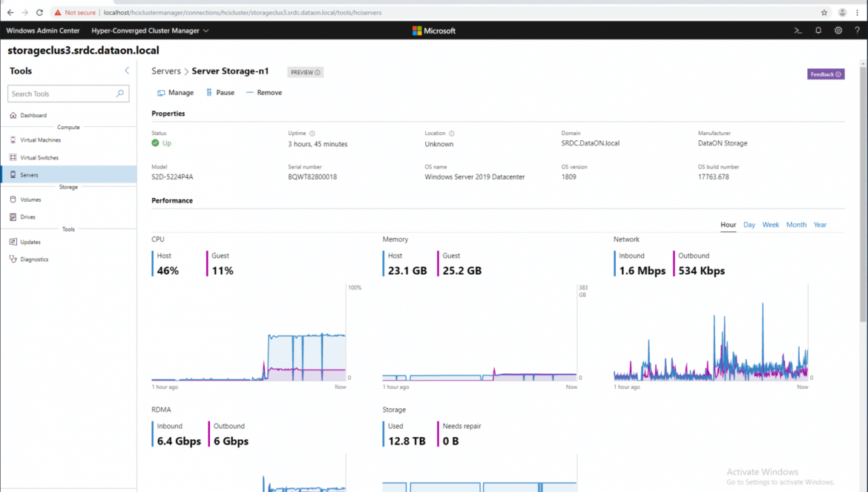Click the search magnifier in Search Tools
Image resolution: width=868 pixels, height=492 pixels.
click(119, 94)
